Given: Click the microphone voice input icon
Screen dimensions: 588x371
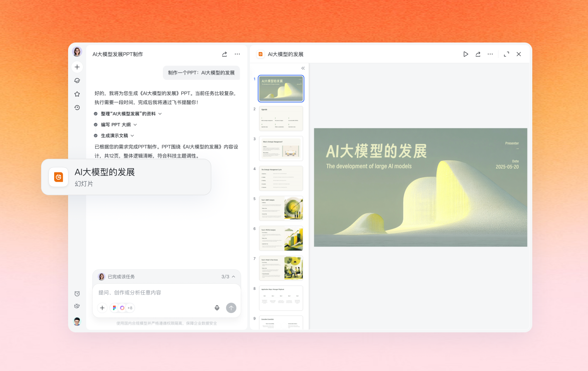Looking at the screenshot, I should tap(217, 308).
